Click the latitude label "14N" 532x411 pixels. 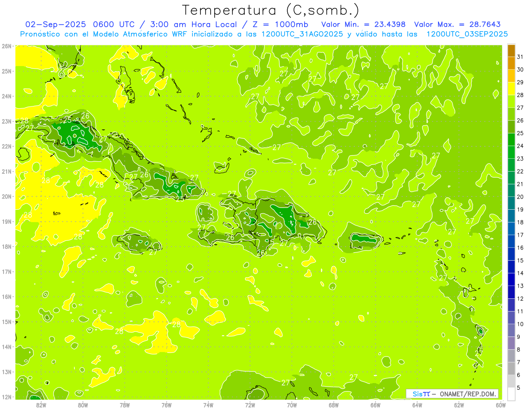(6, 347)
